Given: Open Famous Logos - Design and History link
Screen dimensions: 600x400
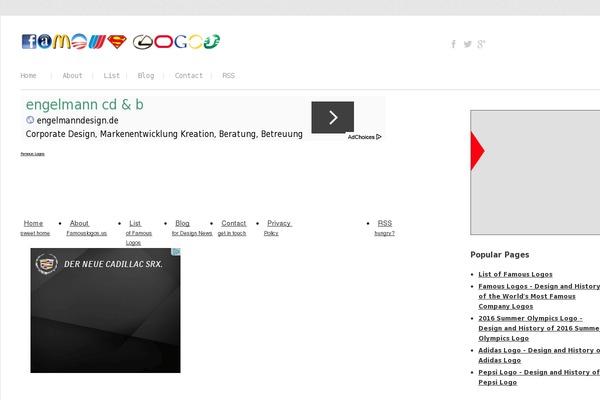Looking at the screenshot, I should [539, 296].
